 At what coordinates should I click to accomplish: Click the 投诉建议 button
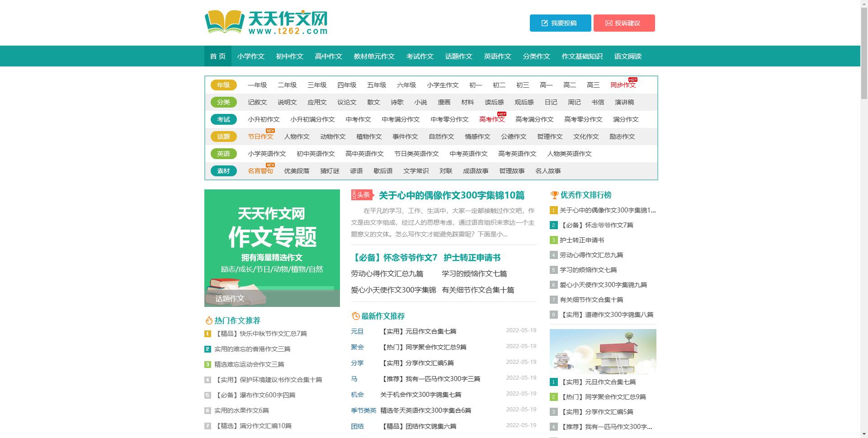click(624, 23)
